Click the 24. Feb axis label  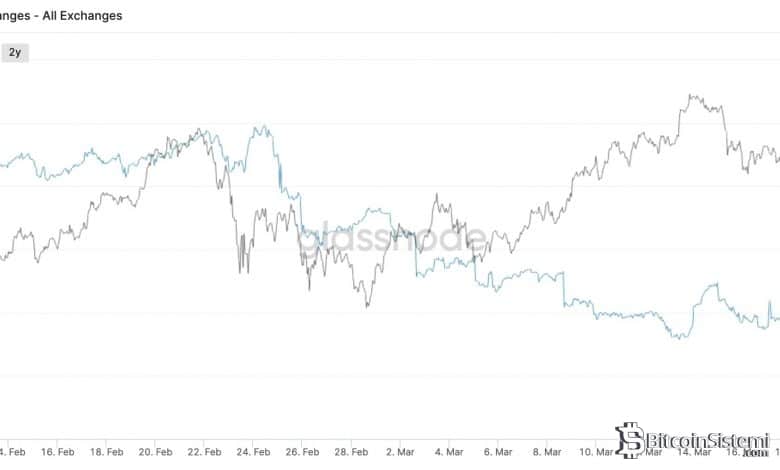coord(254,452)
